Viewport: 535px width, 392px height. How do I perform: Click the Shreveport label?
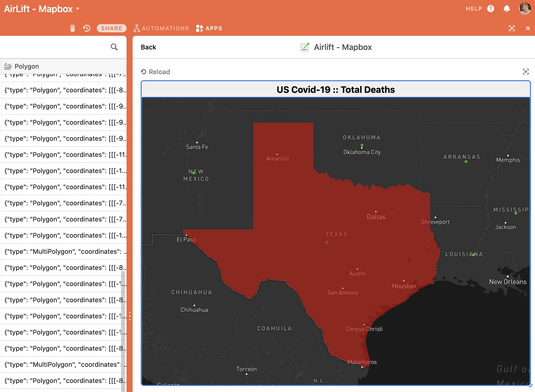pos(435,222)
